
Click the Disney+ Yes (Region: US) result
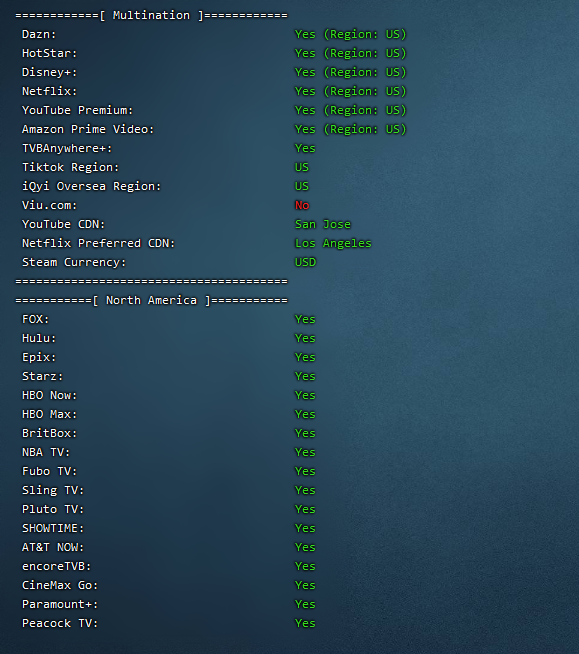pyautogui.click(x=350, y=72)
